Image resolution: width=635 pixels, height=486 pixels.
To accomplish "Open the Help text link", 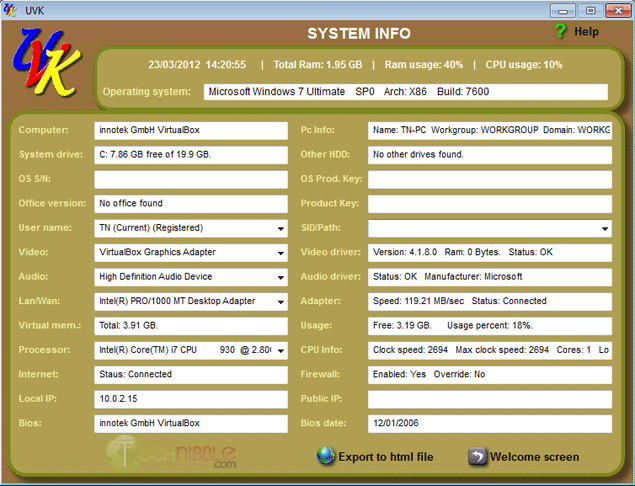I will [586, 32].
